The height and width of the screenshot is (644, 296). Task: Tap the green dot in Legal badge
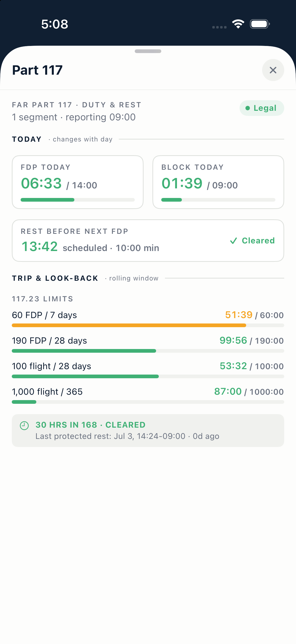[x=248, y=108]
